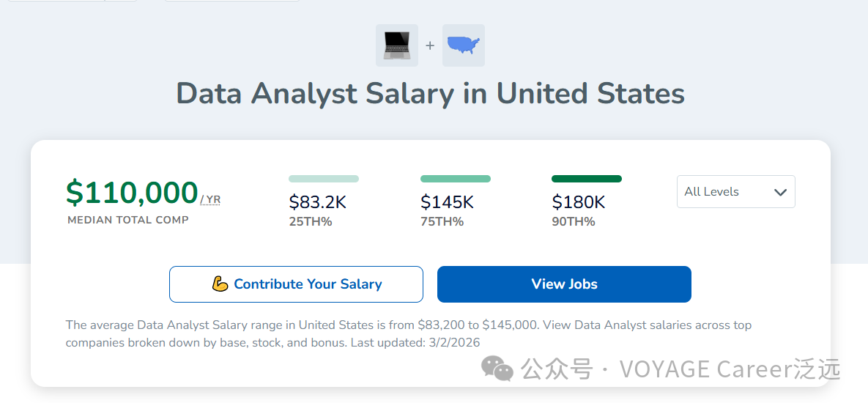Click the medium green 75th percentile bar
The height and width of the screenshot is (403, 868).
pyautogui.click(x=456, y=179)
